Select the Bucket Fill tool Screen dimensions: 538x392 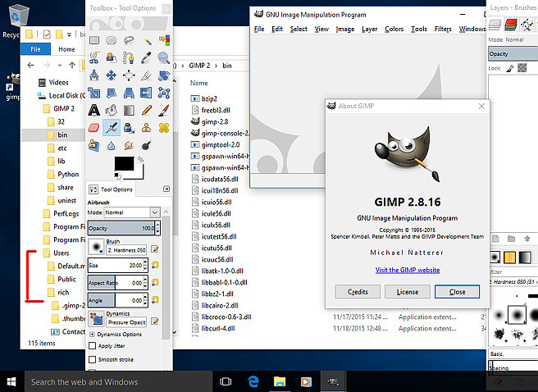[x=112, y=111]
